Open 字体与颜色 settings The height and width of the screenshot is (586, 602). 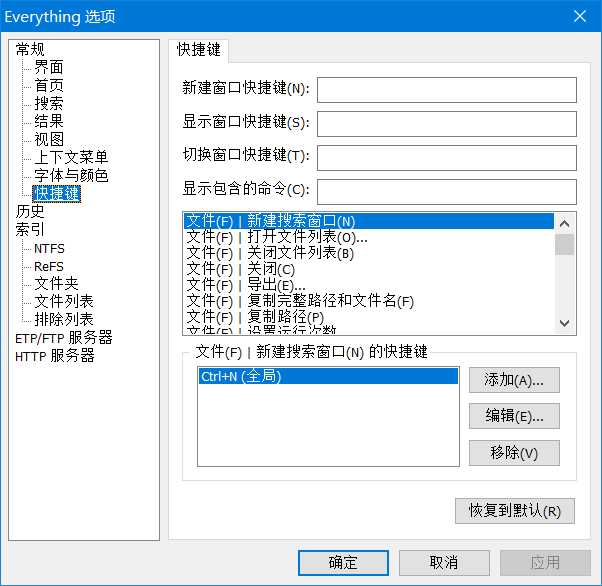[x=71, y=175]
